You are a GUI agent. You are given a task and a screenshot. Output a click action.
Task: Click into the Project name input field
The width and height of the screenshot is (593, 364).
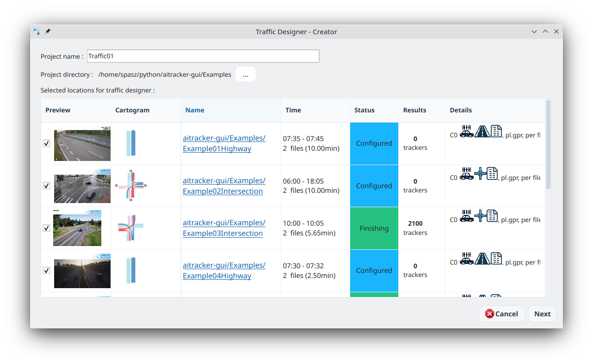click(203, 56)
